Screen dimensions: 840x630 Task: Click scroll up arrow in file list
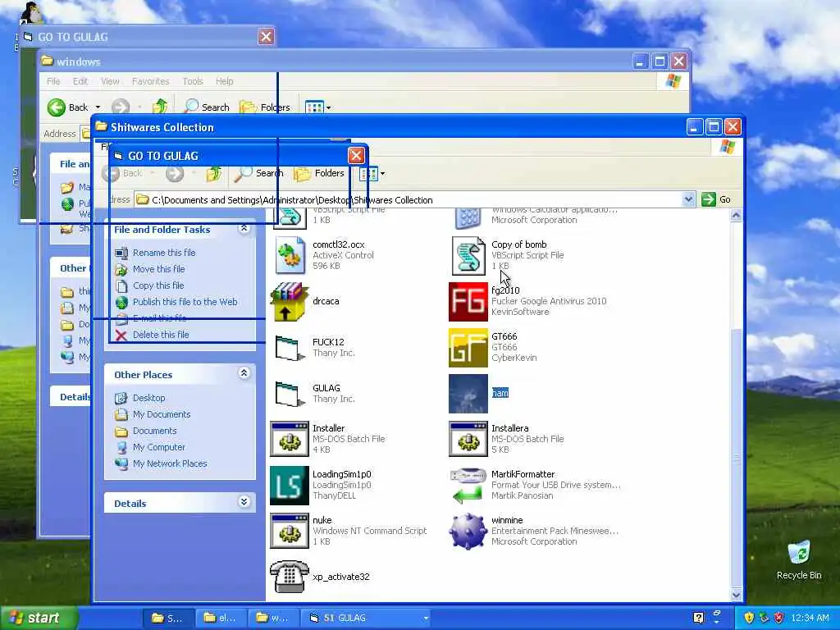(x=736, y=216)
